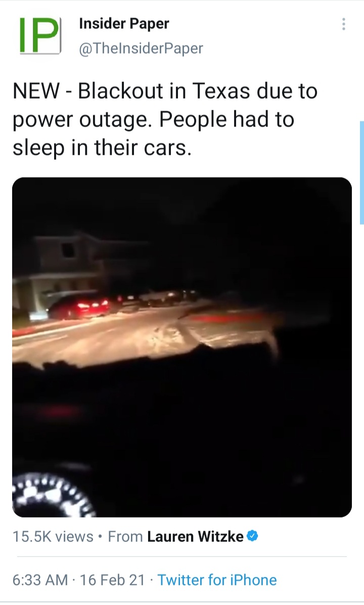
Task: Open the three-dot more options menu
Action: [344, 24]
